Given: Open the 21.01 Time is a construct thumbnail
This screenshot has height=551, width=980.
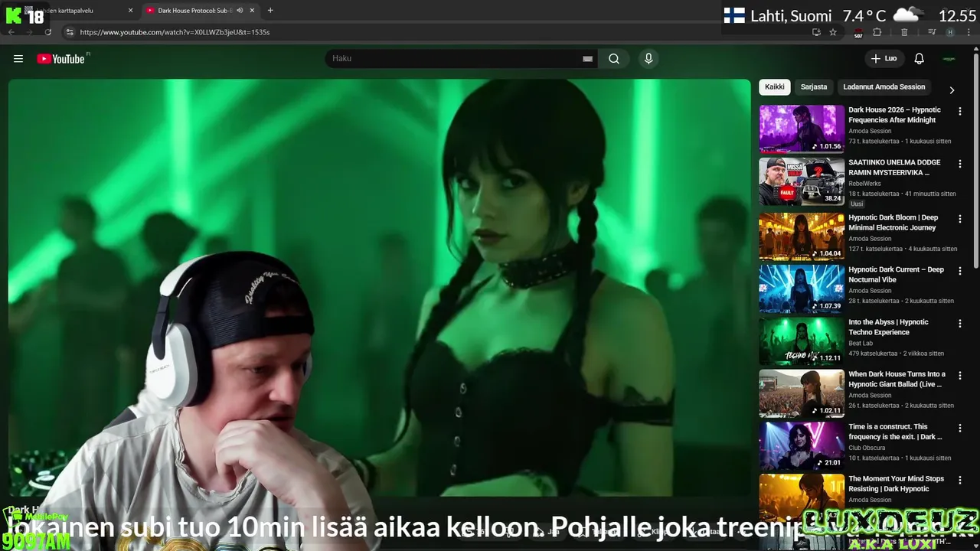Looking at the screenshot, I should [x=802, y=445].
